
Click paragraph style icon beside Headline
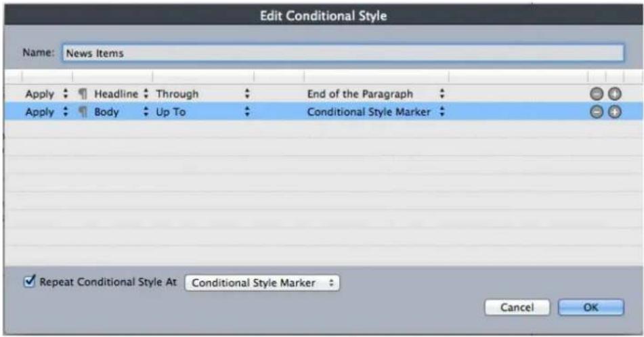point(83,94)
